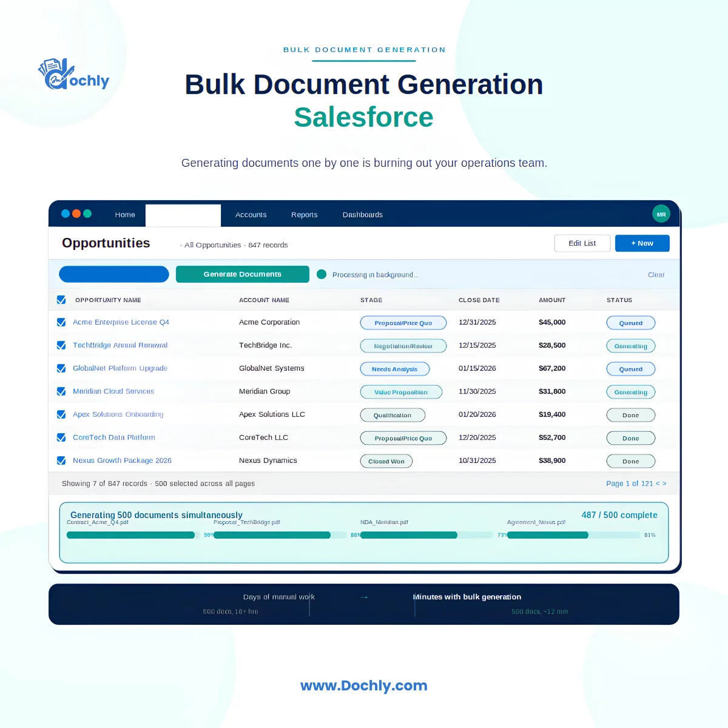Click the Done status for Nexus Growth row
Viewport: 728px width, 728px height.
[631, 461]
